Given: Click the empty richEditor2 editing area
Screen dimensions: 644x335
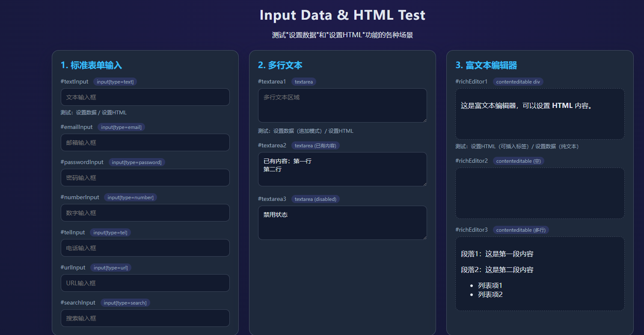Looking at the screenshot, I should pyautogui.click(x=540, y=193).
